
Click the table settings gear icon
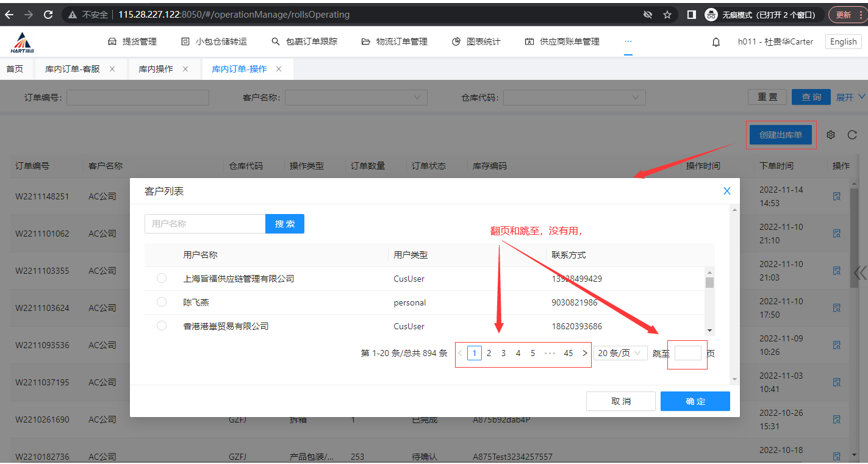tap(830, 135)
